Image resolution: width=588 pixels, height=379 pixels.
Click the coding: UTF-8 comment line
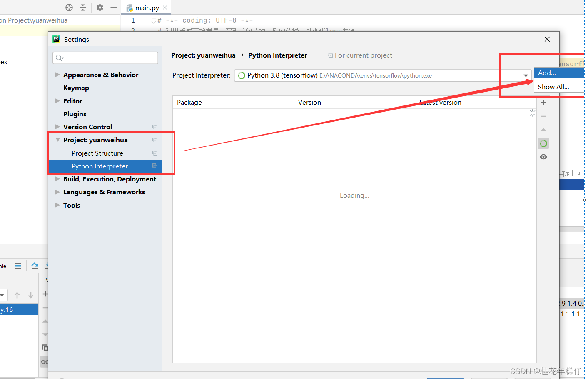pos(205,20)
